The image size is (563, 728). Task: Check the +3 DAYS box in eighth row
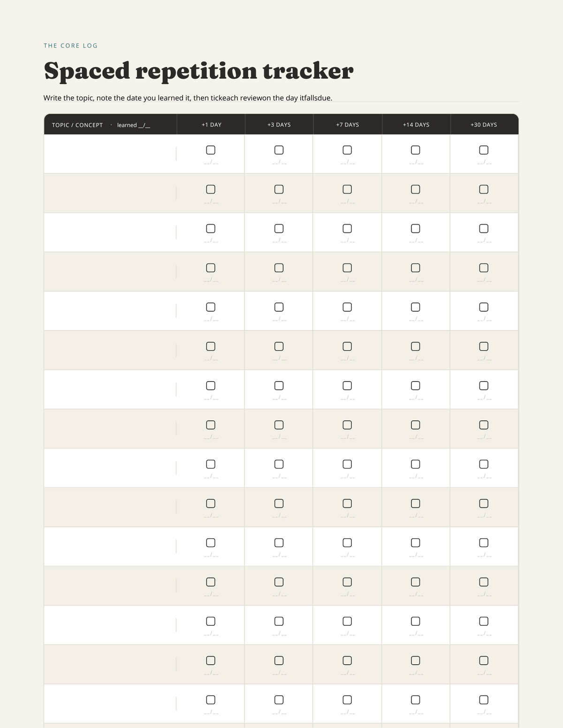(279, 425)
